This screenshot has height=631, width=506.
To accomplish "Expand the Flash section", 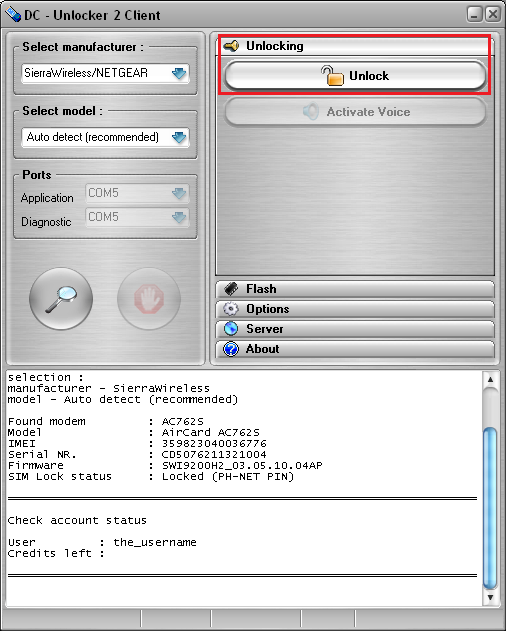I will tap(355, 289).
